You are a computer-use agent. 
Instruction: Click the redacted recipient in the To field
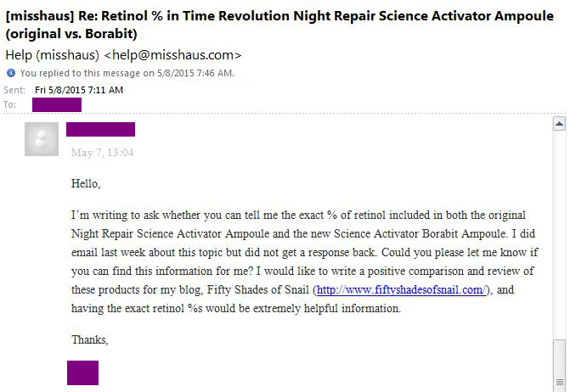coord(56,104)
